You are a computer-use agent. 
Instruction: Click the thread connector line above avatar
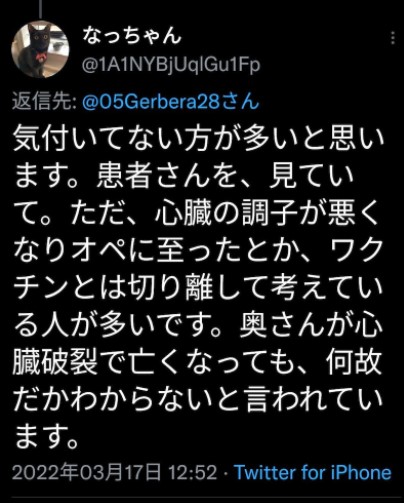click(40, 9)
